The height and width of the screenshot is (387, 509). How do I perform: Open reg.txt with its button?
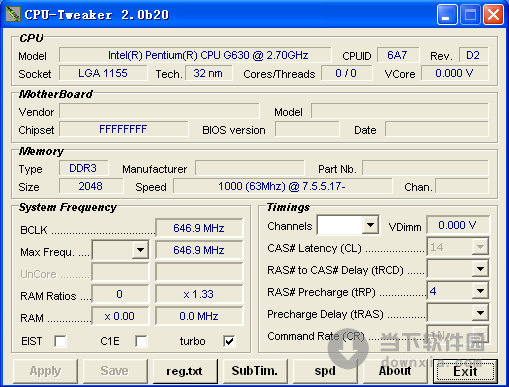pyautogui.click(x=185, y=371)
